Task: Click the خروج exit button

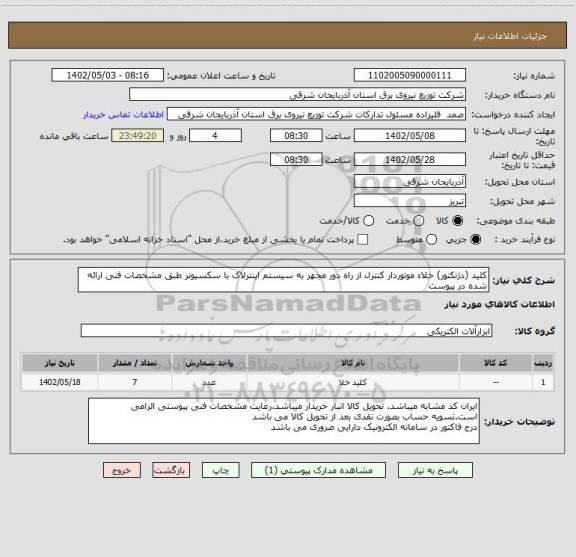Action: coord(122,470)
